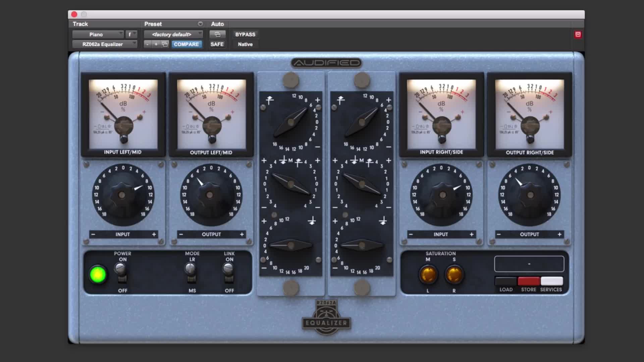644x362 pixels.
Task: Click the left module bottom round thumbscrew
Action: pos(291,288)
